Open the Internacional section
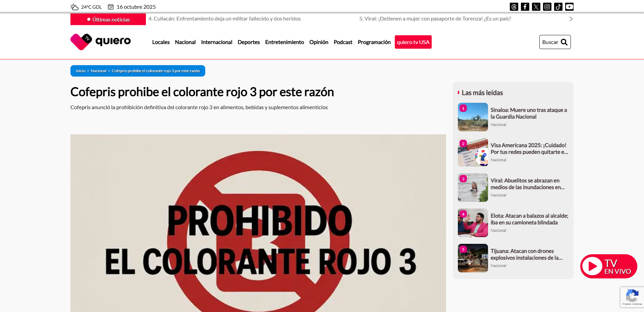The height and width of the screenshot is (312, 644). coord(217,42)
